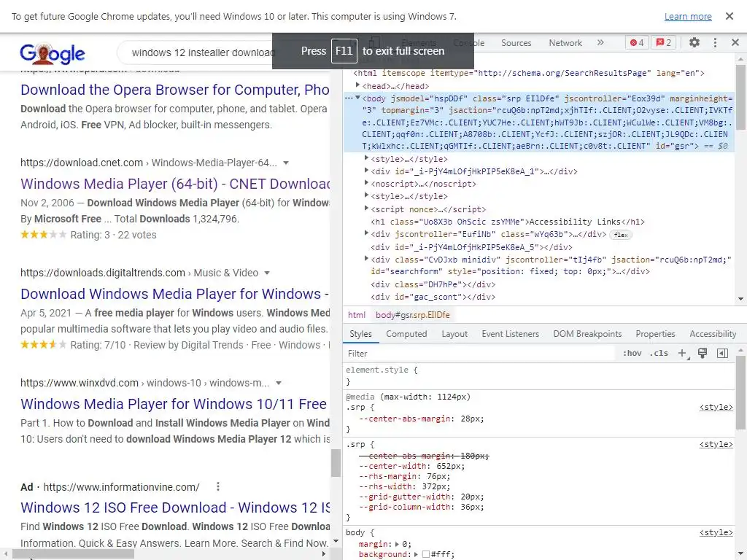Viewport: 747px width, 560px height.
Task: Dismiss the Chrome update notice
Action: 729,16
